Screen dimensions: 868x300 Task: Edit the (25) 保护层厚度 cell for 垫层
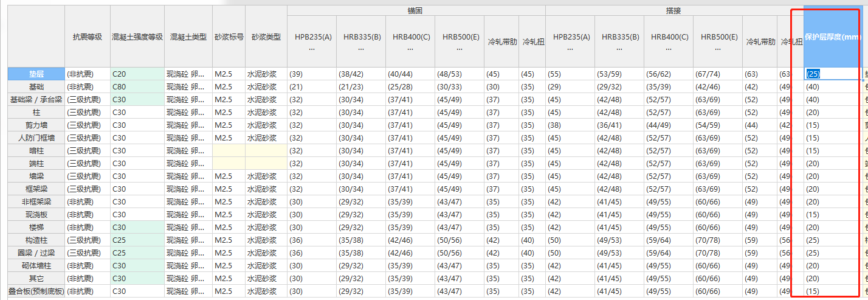click(833, 74)
